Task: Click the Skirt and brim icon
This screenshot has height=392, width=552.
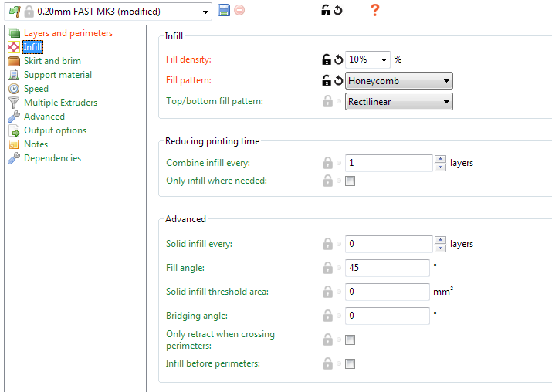Action: point(14,61)
